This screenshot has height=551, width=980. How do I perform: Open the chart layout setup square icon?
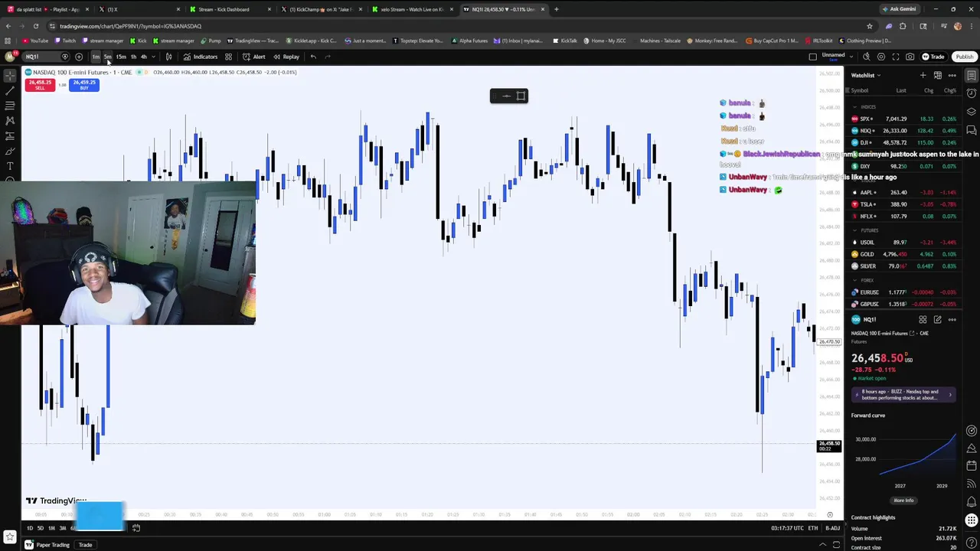[812, 57]
